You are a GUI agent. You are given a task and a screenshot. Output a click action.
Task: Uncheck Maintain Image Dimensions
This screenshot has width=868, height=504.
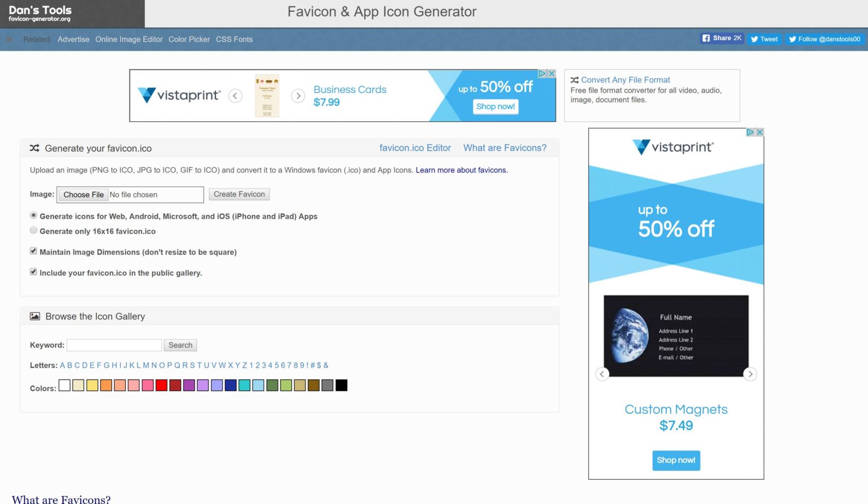click(33, 250)
